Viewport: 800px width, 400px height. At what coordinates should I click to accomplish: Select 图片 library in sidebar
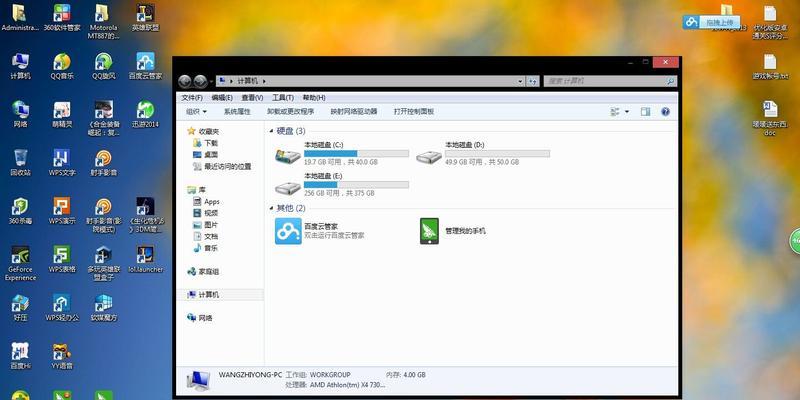[x=205, y=225]
